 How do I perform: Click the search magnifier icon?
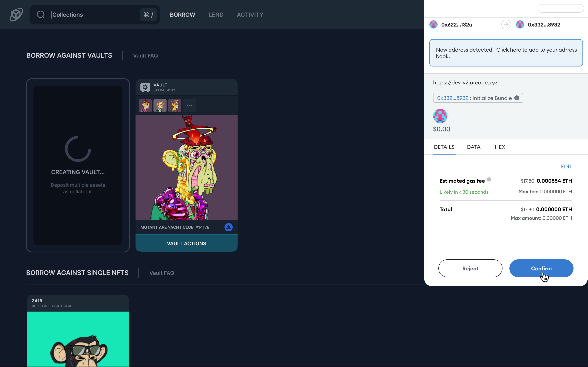(x=41, y=14)
